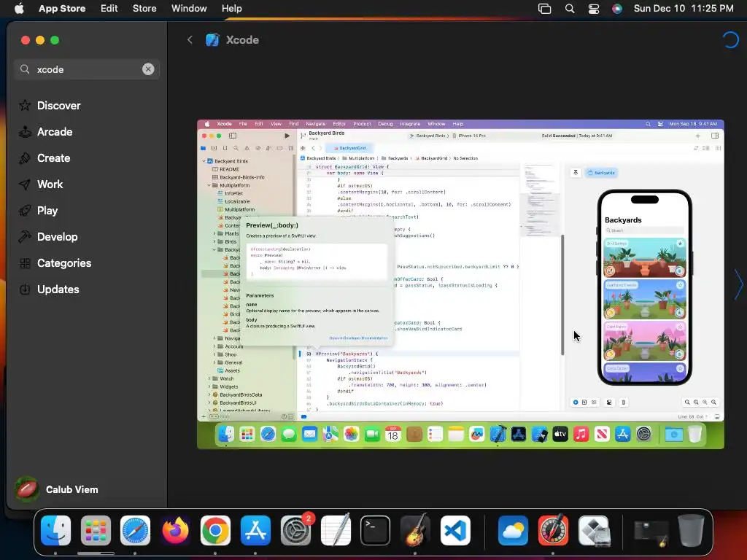Open Spotlight search from menu bar
This screenshot has width=747, height=560.
tap(570, 8)
